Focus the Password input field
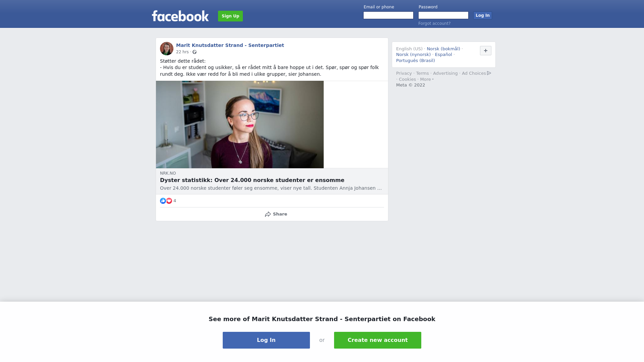Viewport: 644px width, 362px height. tap(443, 15)
